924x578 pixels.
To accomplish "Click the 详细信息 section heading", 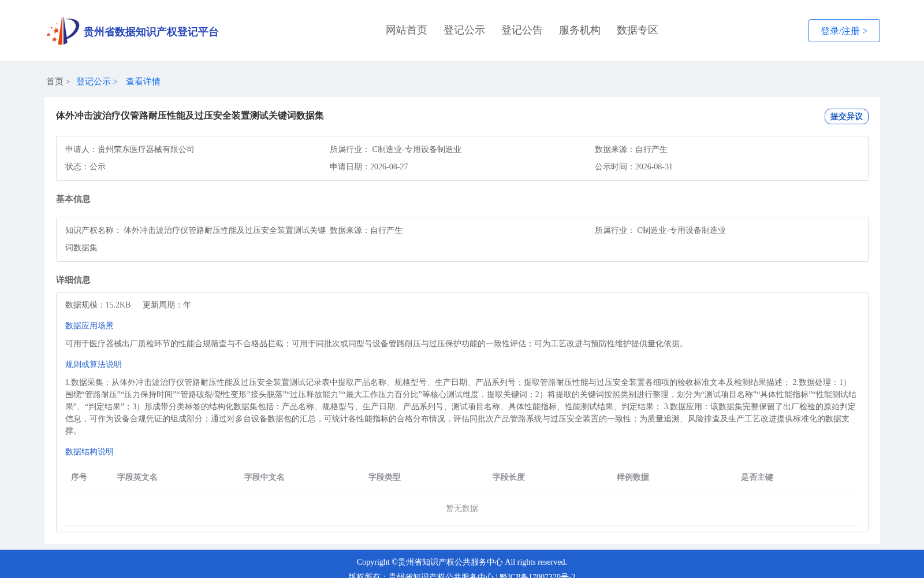I will 73,280.
